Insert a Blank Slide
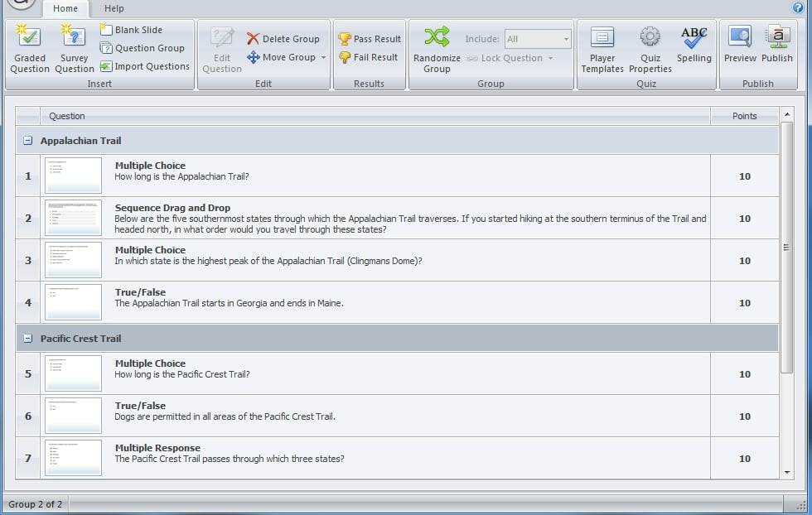 [131, 30]
